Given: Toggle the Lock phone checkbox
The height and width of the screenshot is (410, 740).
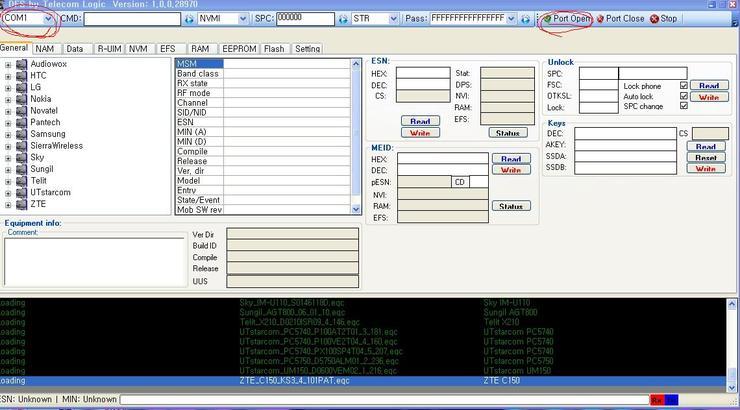Looking at the screenshot, I should 684,86.
